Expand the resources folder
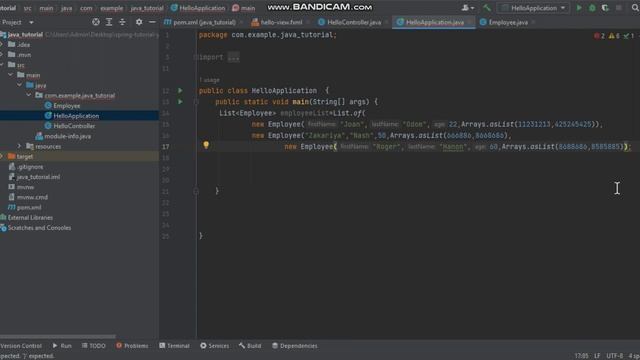The height and width of the screenshot is (360, 640). point(20,146)
